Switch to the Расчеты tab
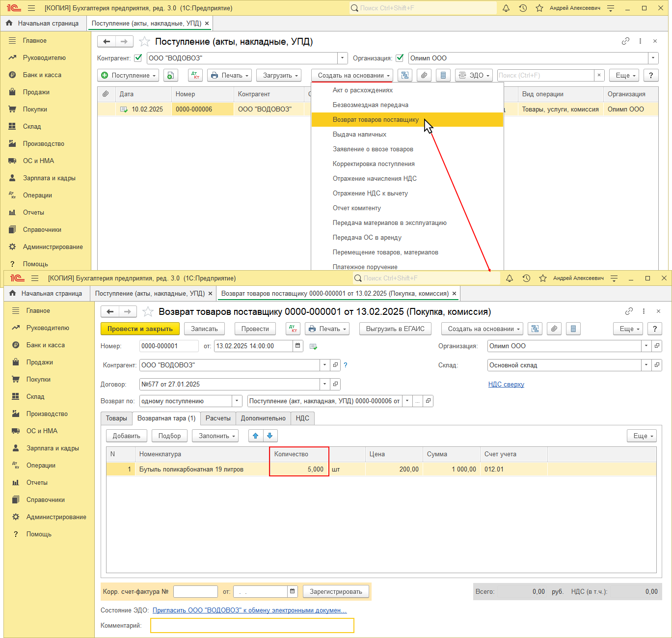 click(x=218, y=418)
